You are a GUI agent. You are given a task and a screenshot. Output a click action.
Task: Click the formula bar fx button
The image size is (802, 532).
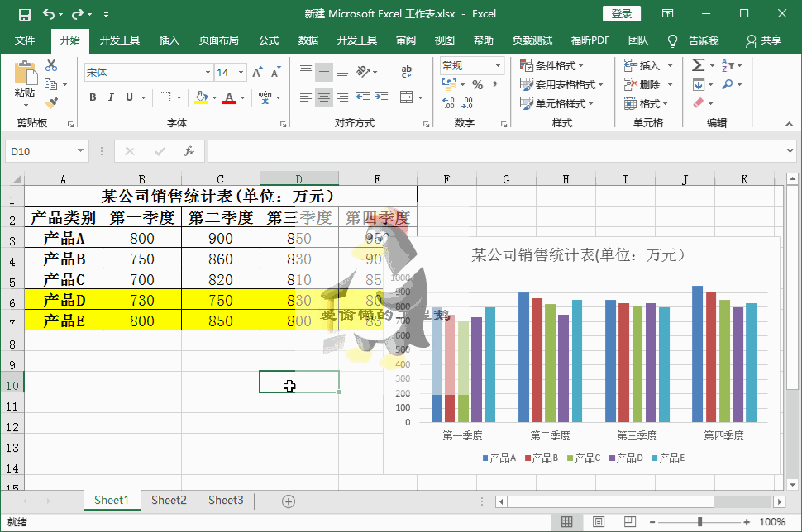pos(189,151)
